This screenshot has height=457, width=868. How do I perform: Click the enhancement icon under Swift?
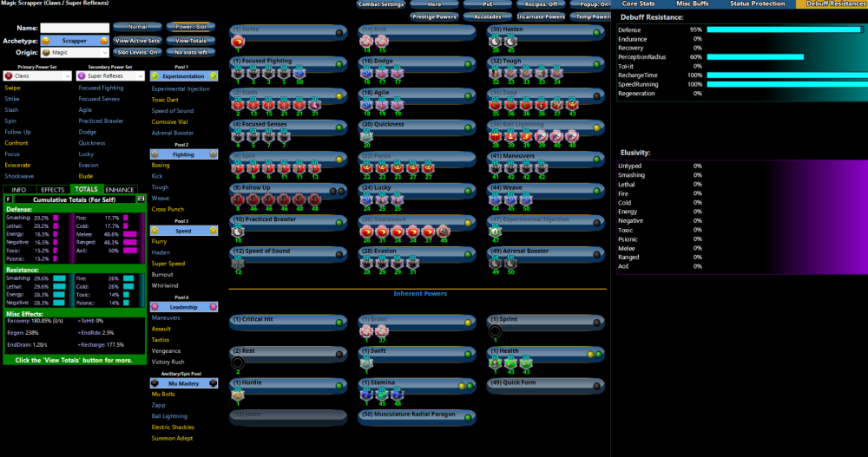click(366, 362)
